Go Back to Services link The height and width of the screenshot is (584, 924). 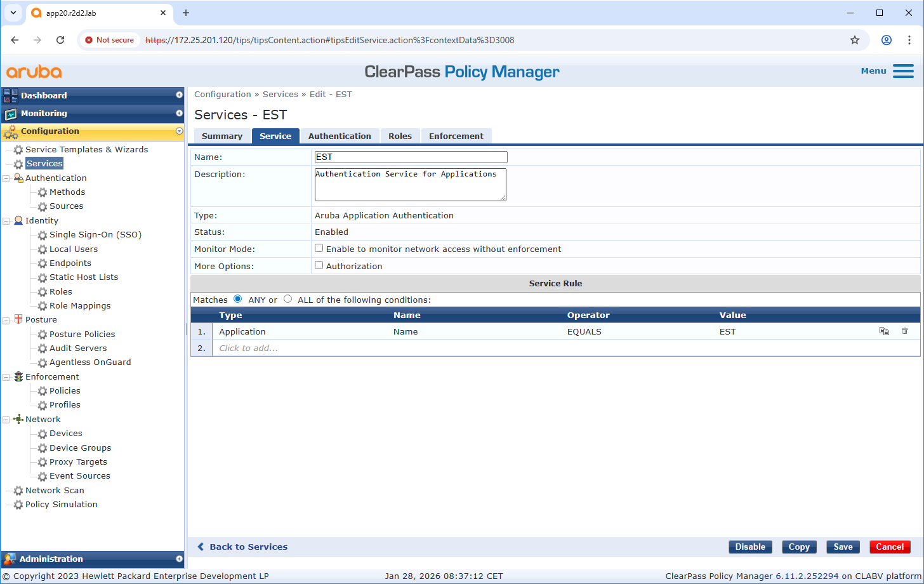click(x=248, y=547)
